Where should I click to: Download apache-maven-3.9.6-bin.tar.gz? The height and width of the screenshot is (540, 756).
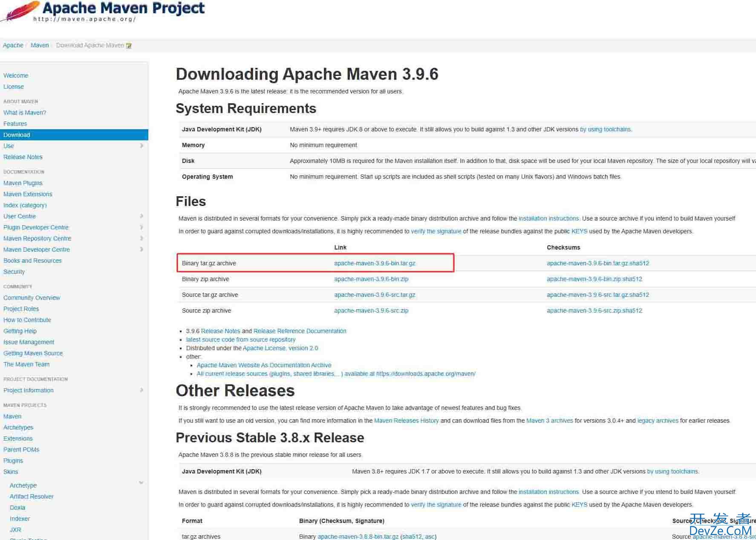[374, 263]
